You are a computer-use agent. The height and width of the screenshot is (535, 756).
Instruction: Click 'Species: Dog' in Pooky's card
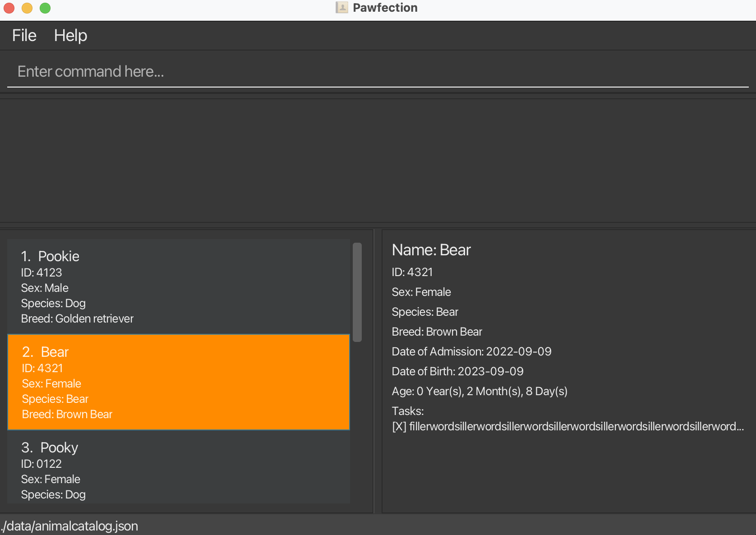click(53, 494)
